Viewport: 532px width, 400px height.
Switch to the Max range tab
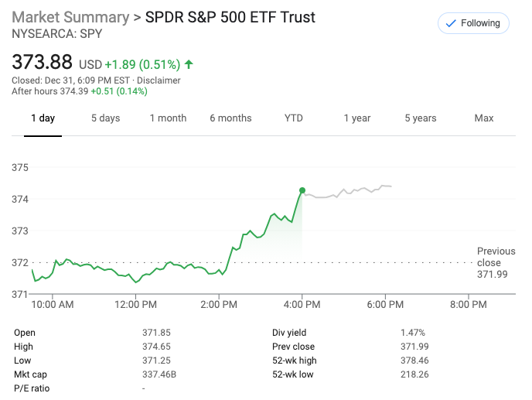[x=484, y=118]
